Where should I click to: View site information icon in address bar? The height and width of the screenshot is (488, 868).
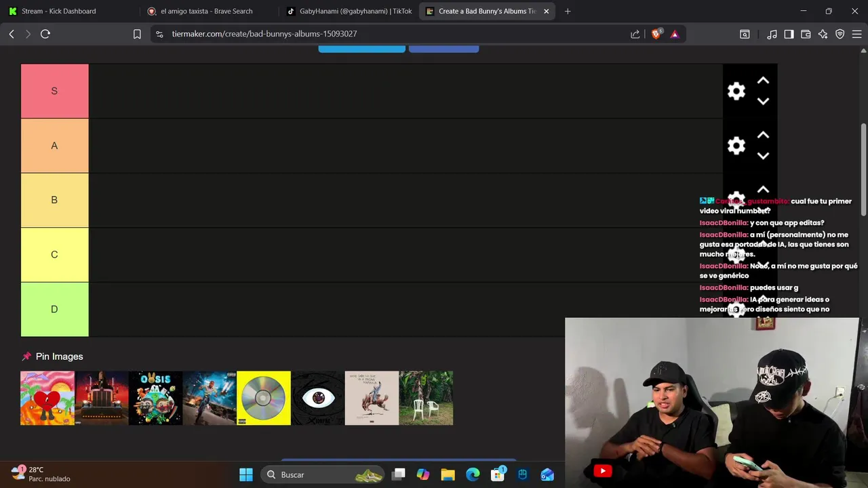(x=159, y=34)
